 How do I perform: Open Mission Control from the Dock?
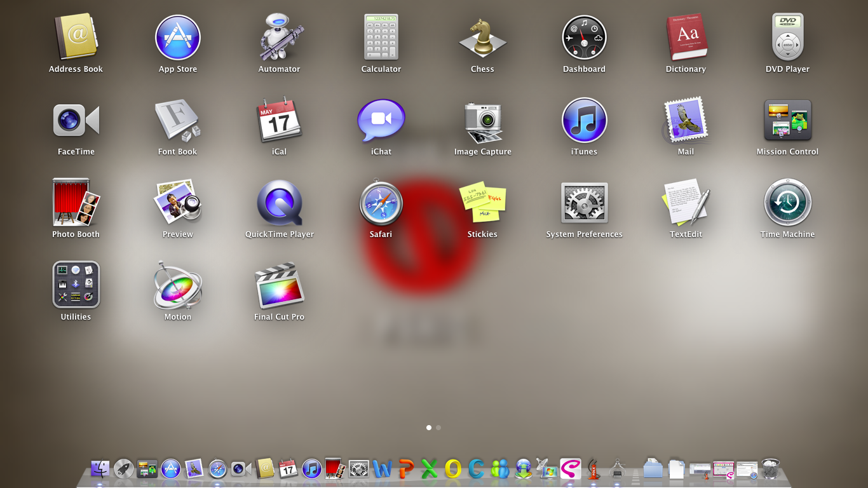(147, 470)
